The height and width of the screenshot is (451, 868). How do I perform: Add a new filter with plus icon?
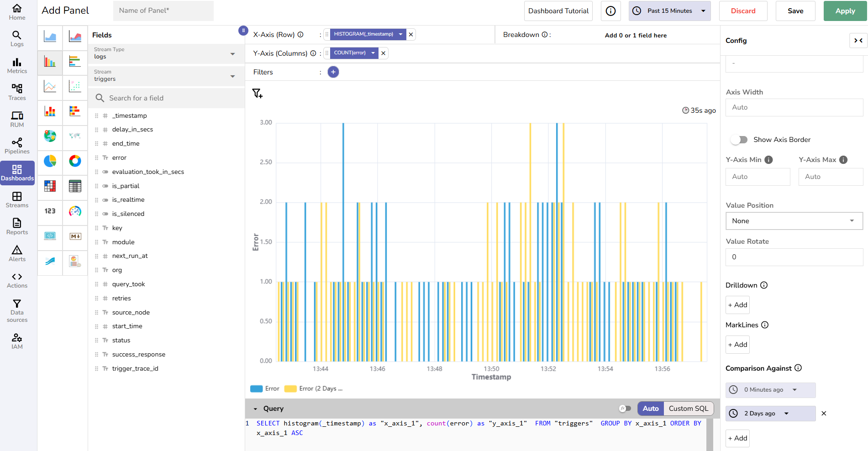coord(333,72)
